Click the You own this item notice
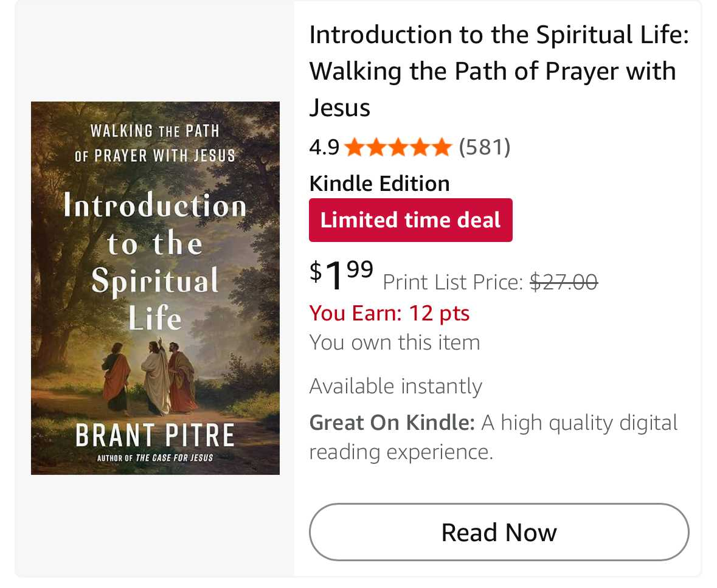Viewport: 717px width, 588px height. click(395, 342)
